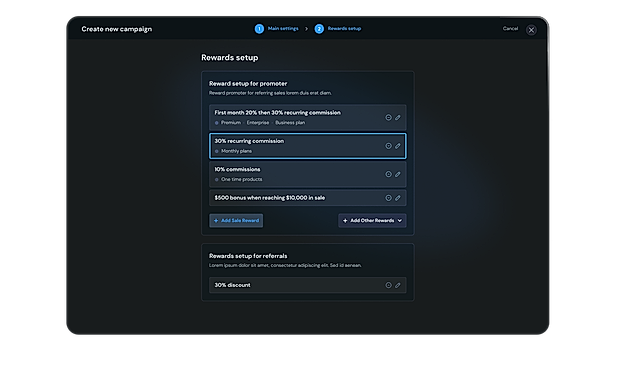619x368 pixels.
Task: Remove the 10% commissions reward
Action: [388, 174]
